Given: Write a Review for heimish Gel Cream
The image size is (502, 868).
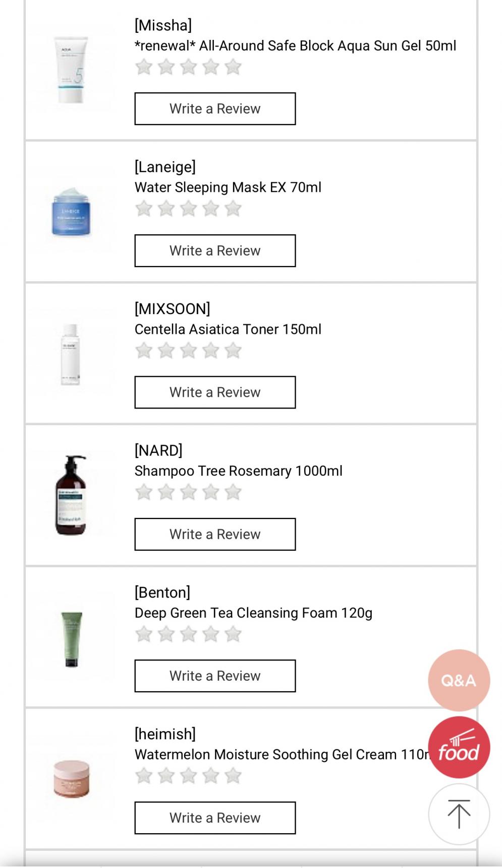Looking at the screenshot, I should 215,818.
